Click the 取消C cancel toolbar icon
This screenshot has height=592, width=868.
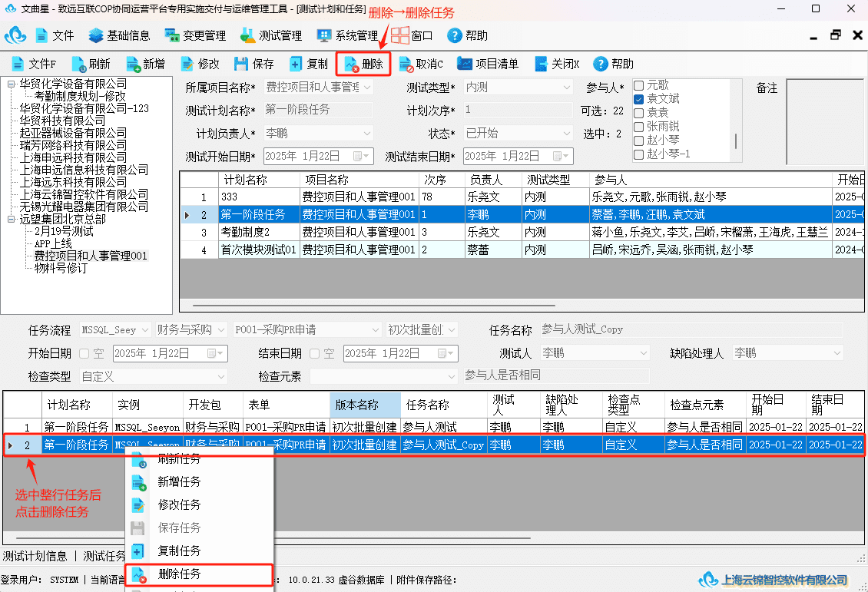[406, 64]
